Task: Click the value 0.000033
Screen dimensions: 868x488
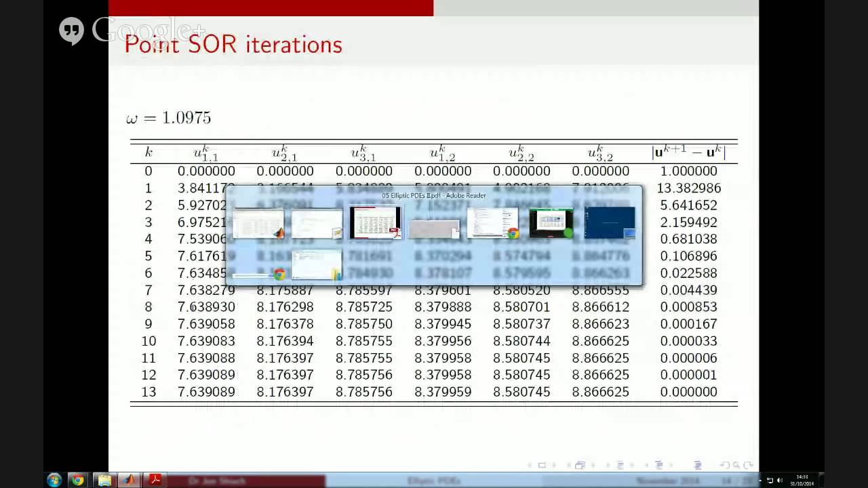Action: point(688,341)
